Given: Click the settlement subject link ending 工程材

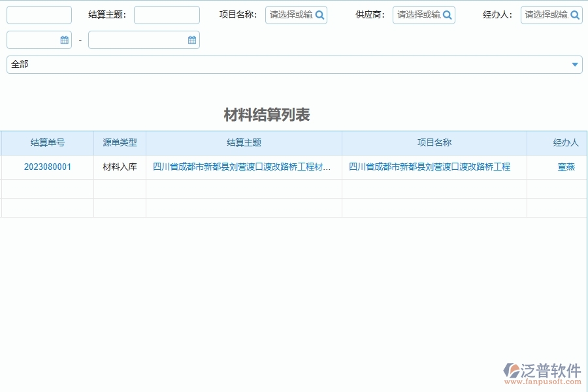Looking at the screenshot, I should 243,167.
